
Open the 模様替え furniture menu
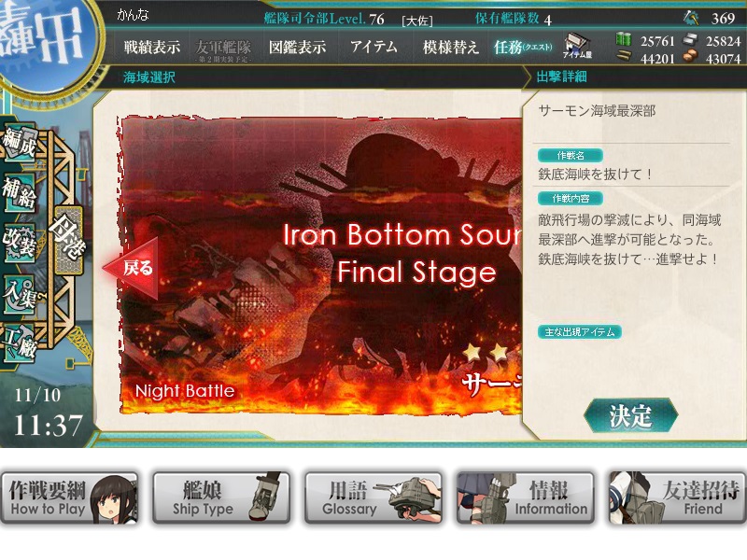450,47
